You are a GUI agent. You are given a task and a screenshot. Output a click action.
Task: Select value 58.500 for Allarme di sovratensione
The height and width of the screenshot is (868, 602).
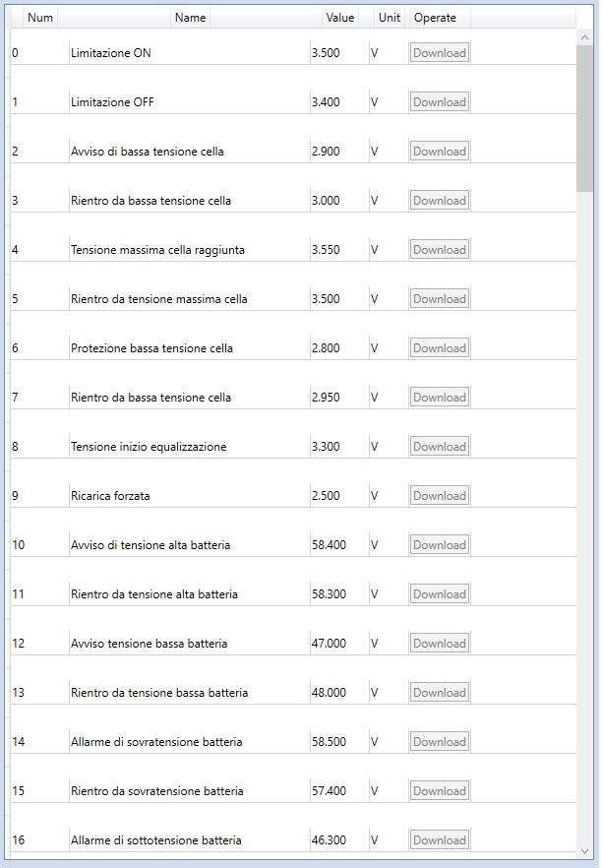tap(329, 742)
